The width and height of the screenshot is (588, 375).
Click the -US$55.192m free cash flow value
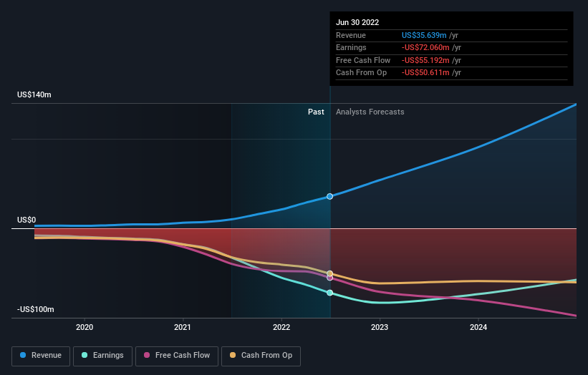point(425,60)
